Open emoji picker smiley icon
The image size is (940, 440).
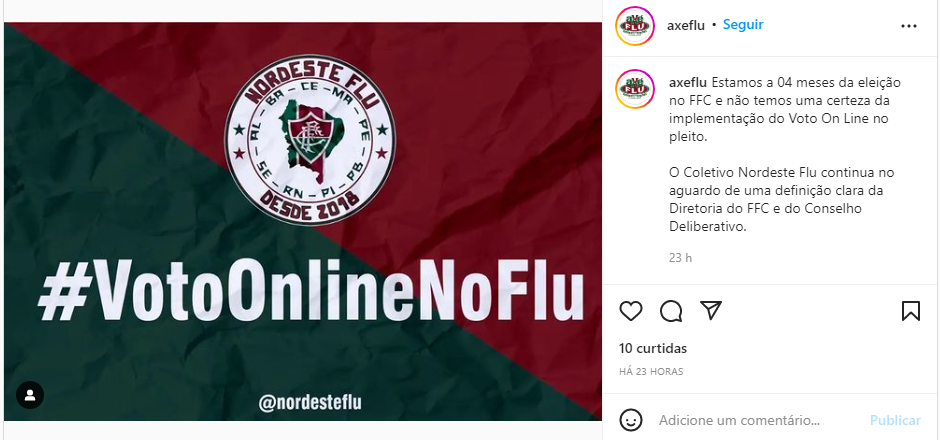point(631,420)
